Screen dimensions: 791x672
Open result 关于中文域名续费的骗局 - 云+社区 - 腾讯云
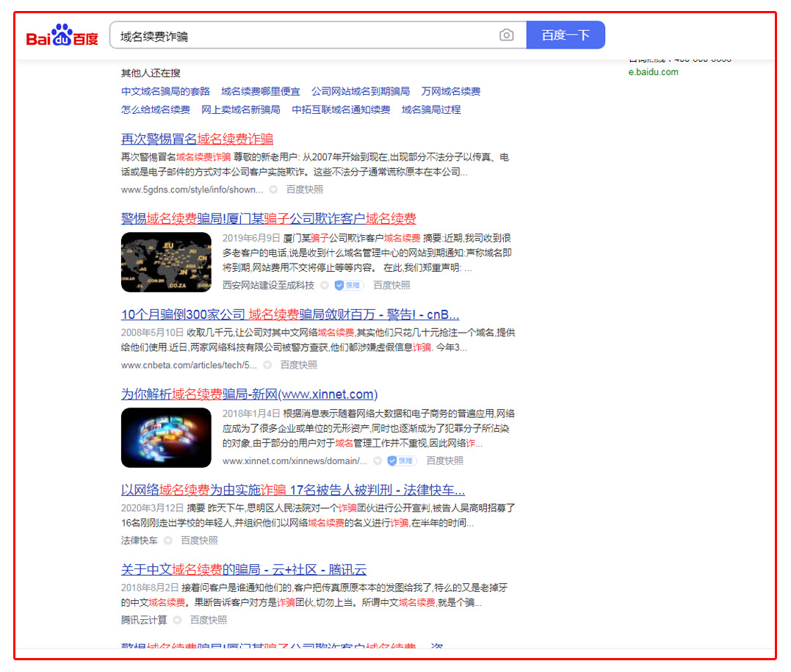[244, 570]
